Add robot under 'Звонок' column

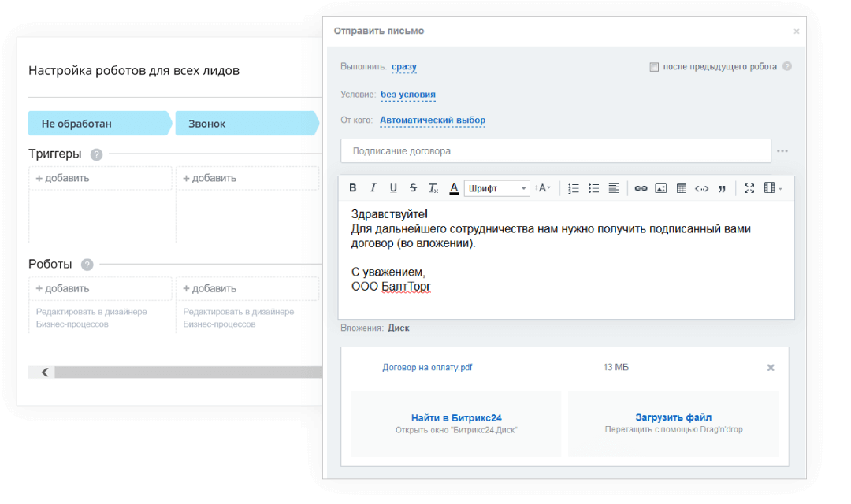click(247, 289)
